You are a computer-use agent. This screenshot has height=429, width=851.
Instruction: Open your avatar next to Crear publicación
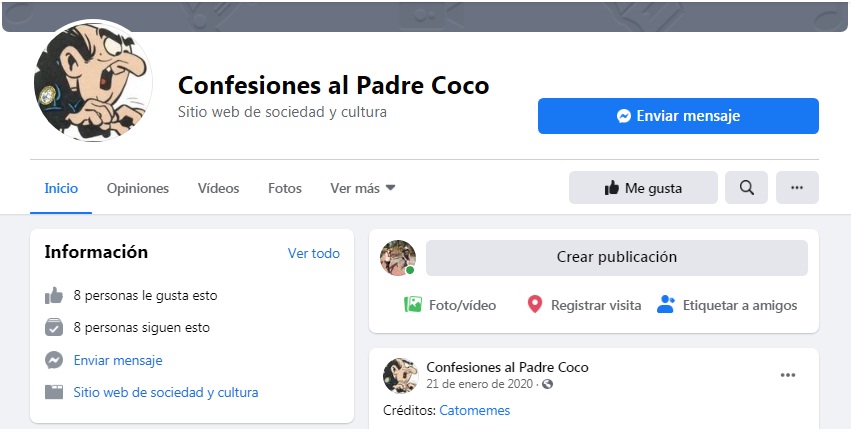(398, 258)
